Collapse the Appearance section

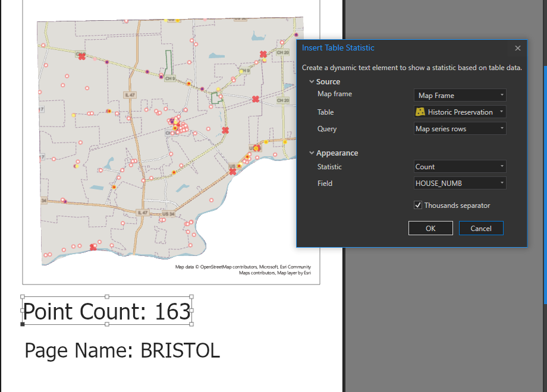[311, 153]
